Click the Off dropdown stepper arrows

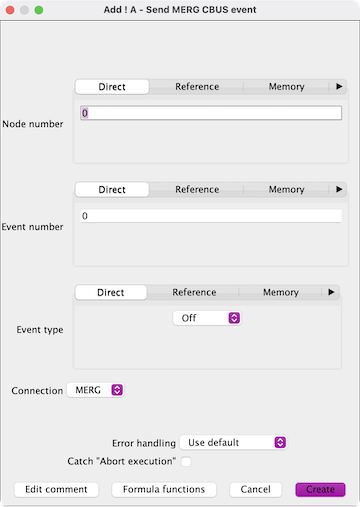point(234,318)
